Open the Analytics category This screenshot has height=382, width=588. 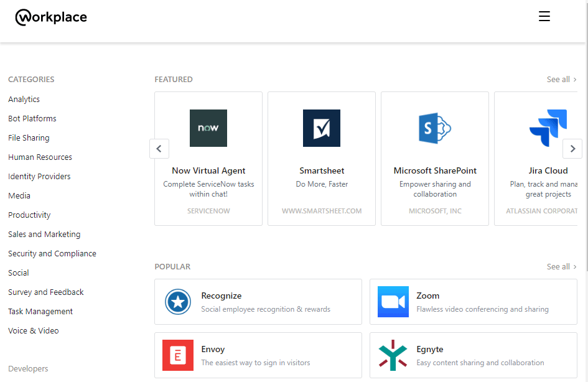24,100
